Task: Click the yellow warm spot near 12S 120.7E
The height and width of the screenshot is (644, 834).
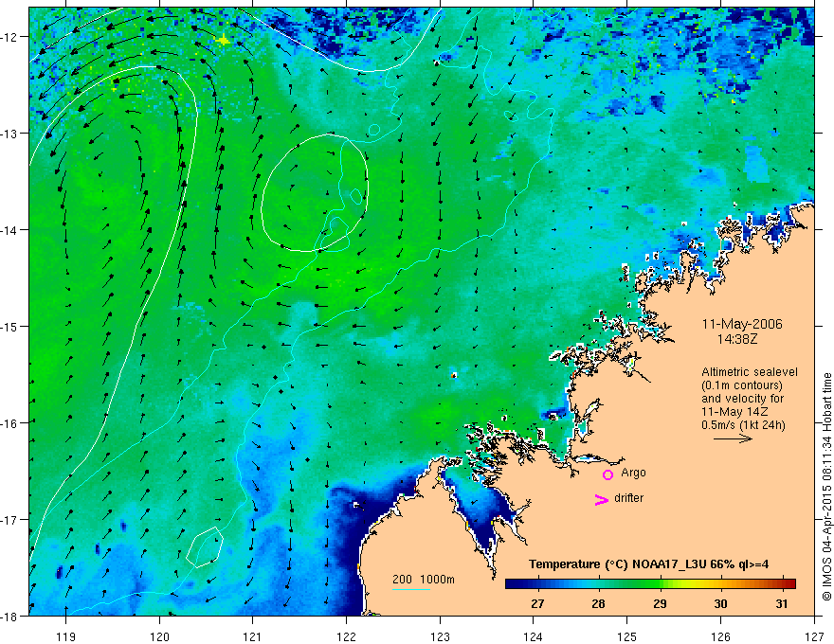Action: pyautogui.click(x=223, y=41)
